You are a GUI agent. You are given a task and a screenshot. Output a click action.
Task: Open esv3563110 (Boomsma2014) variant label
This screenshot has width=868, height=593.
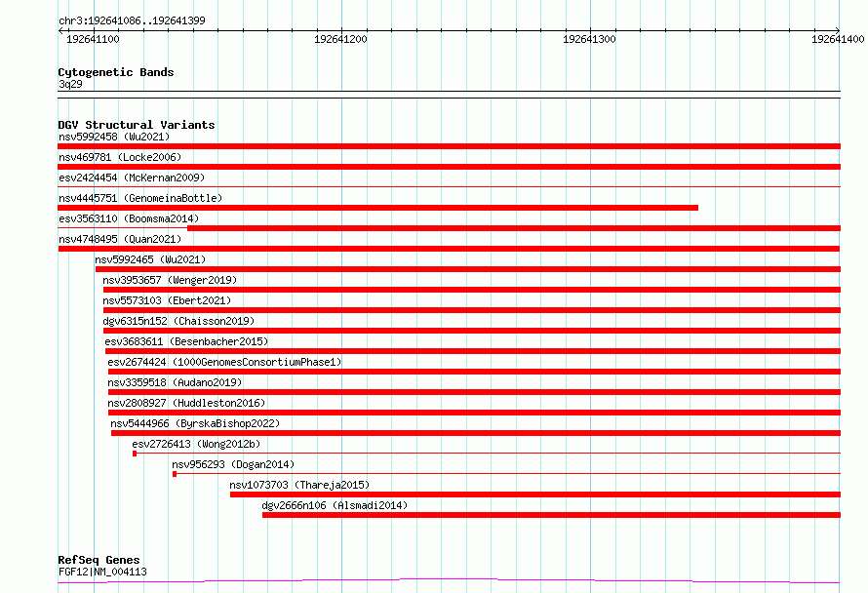[129, 218]
